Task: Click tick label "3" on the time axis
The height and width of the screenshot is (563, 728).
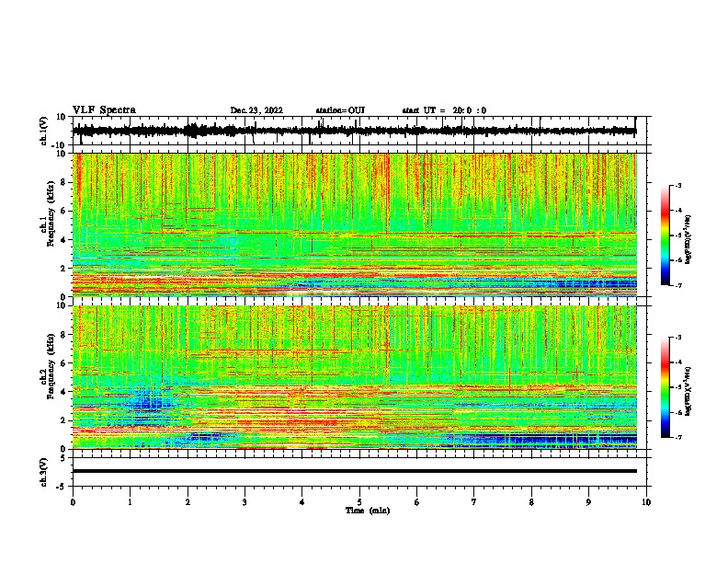Action: (x=245, y=502)
